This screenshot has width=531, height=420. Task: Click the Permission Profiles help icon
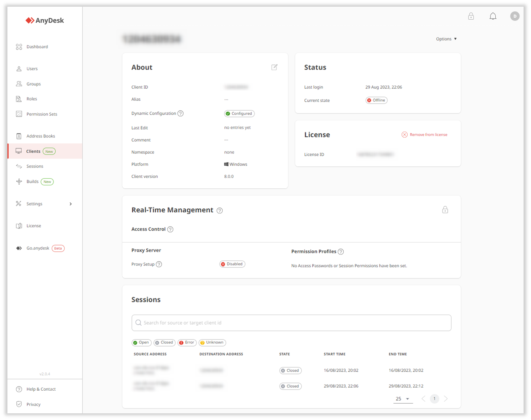[x=341, y=251]
